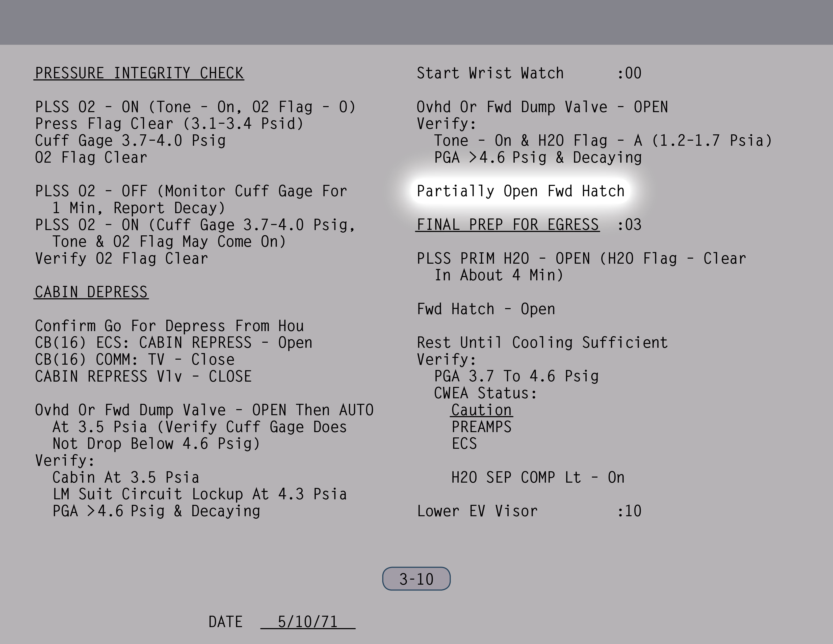Select the underlined Caution label
Image resolution: width=833 pixels, height=644 pixels.
click(x=481, y=410)
